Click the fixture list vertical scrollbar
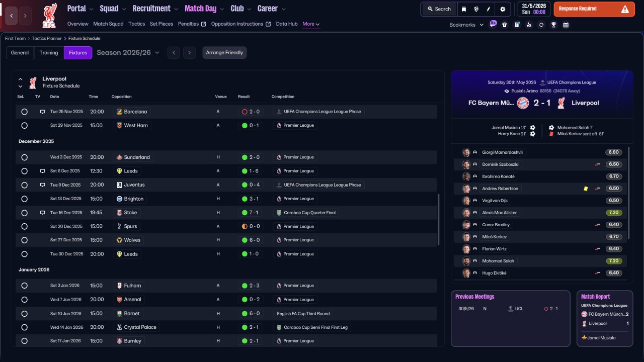 coord(439,220)
